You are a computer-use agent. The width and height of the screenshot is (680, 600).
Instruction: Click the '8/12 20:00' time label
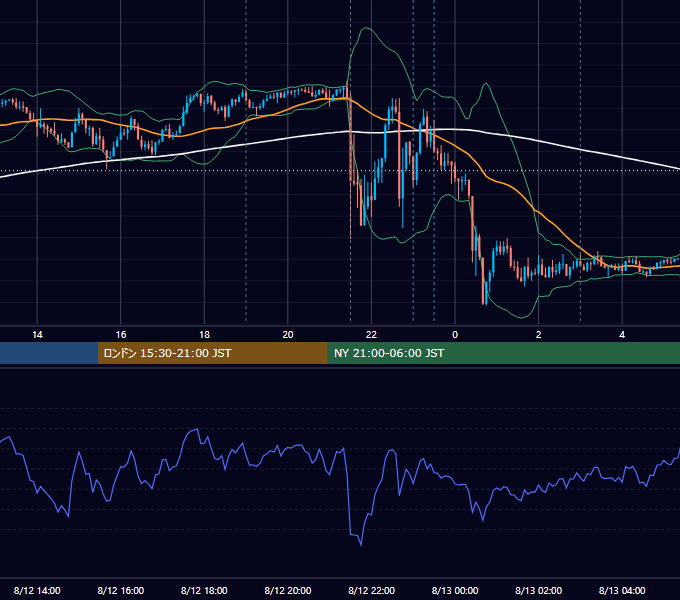[288, 590]
